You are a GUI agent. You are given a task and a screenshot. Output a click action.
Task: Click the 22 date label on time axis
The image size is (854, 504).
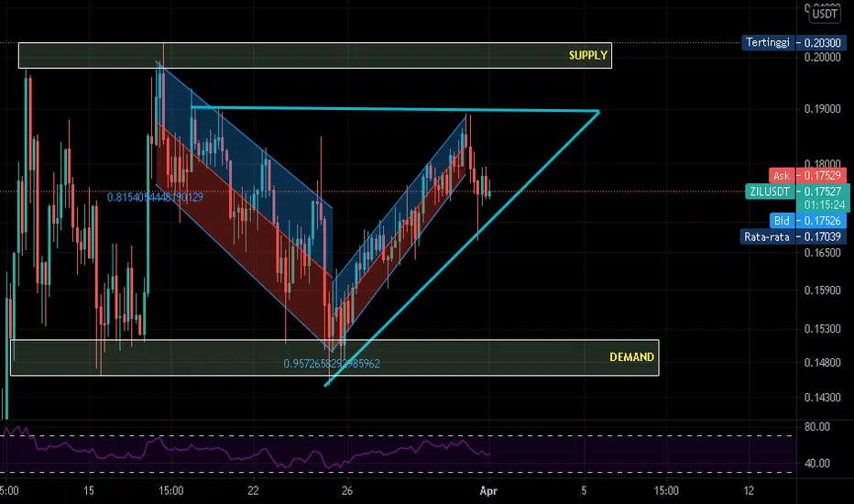pos(253,490)
